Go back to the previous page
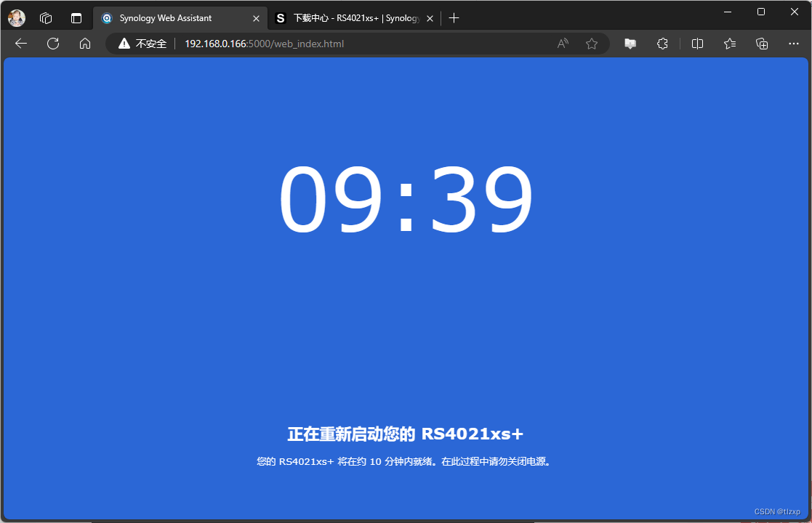This screenshot has width=812, height=523. point(21,44)
